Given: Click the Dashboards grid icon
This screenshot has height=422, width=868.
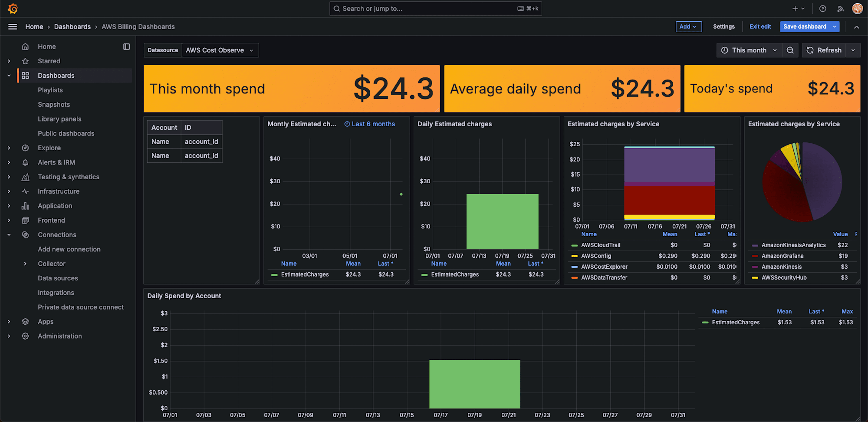Looking at the screenshot, I should coord(25,76).
